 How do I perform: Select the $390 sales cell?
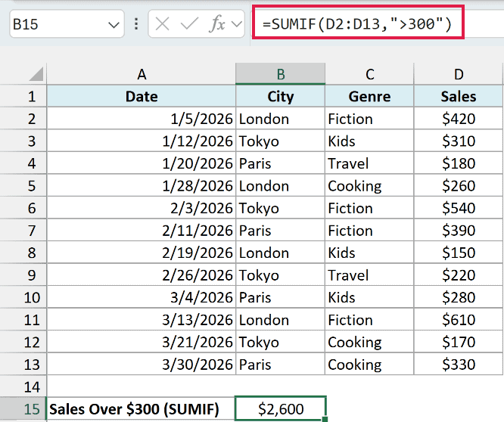(459, 231)
